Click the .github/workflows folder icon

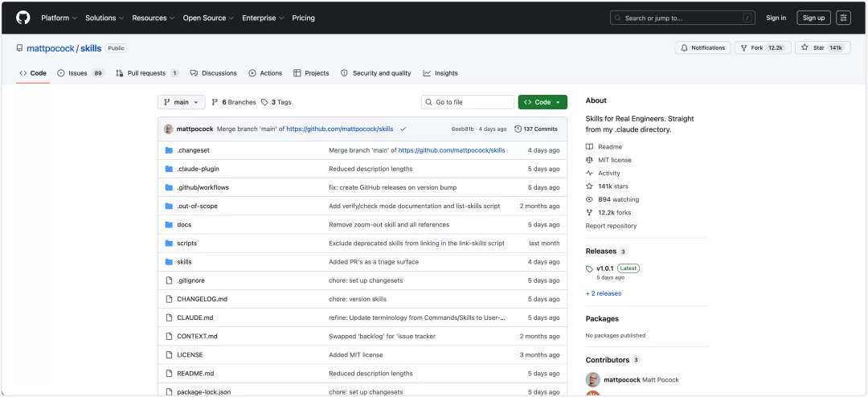(169, 187)
